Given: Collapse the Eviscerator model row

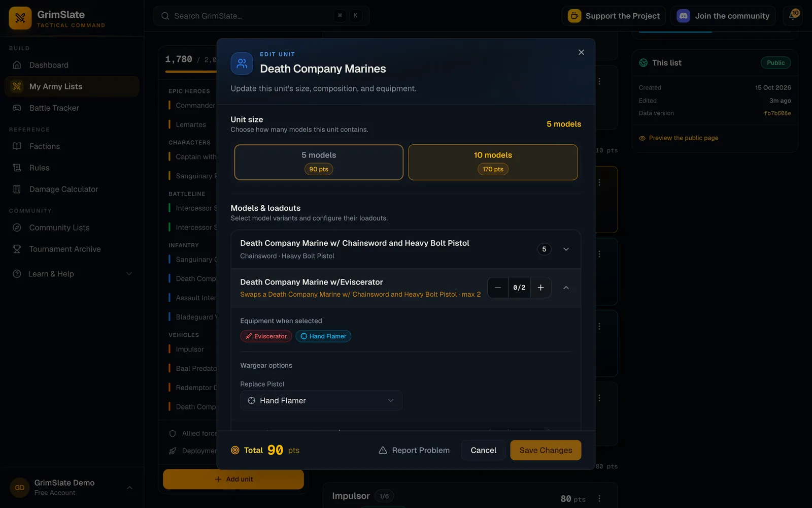Looking at the screenshot, I should tap(566, 288).
